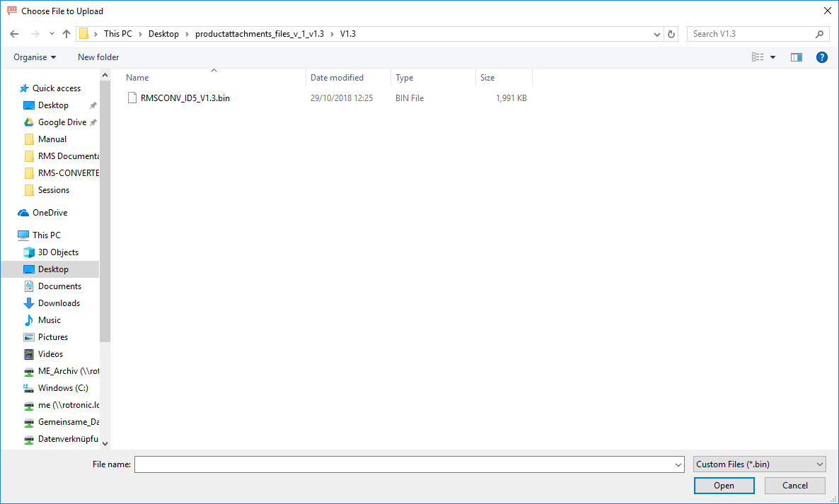Sort by Date modified column
The width and height of the screenshot is (839, 504).
click(348, 78)
